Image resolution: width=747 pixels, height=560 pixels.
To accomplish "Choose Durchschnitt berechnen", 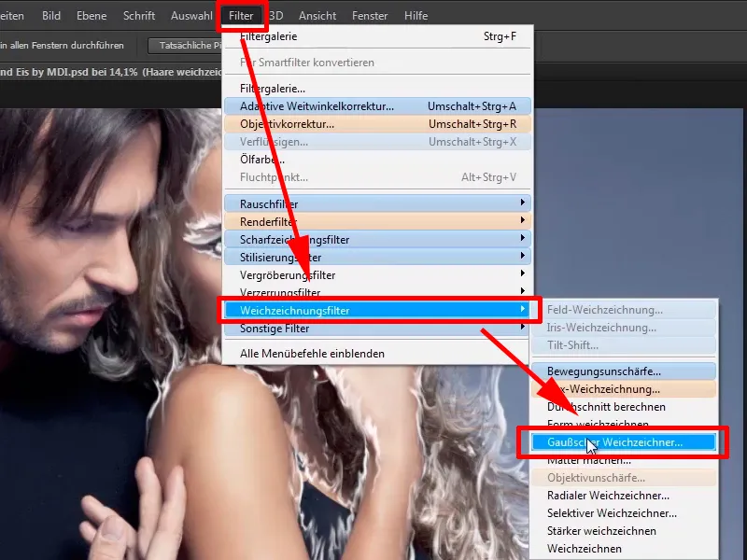I will tap(624, 407).
